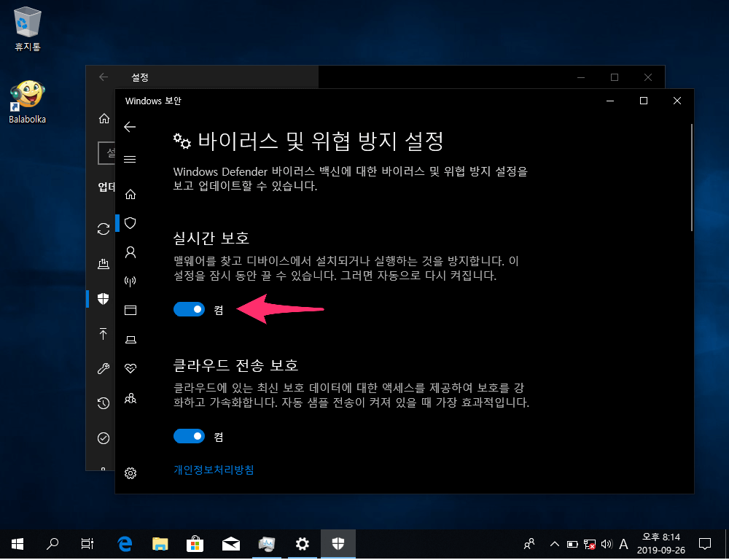Go back in Windows 보안 window

[130, 127]
